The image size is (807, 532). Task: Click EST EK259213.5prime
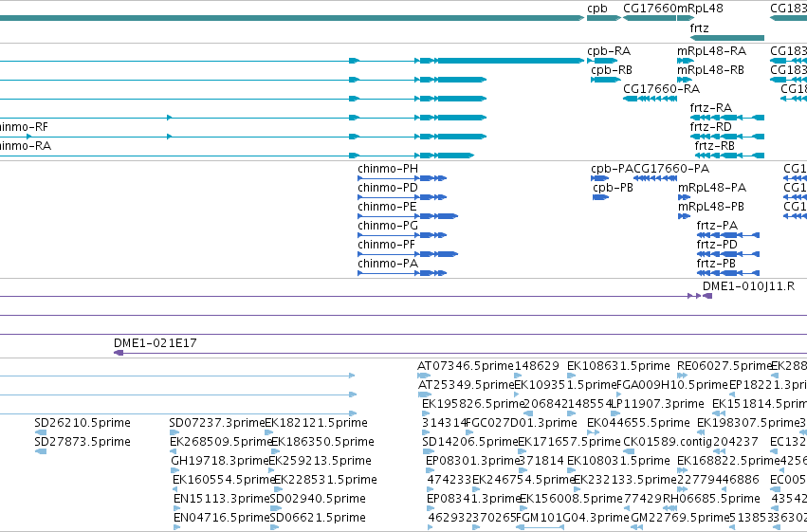272,470
